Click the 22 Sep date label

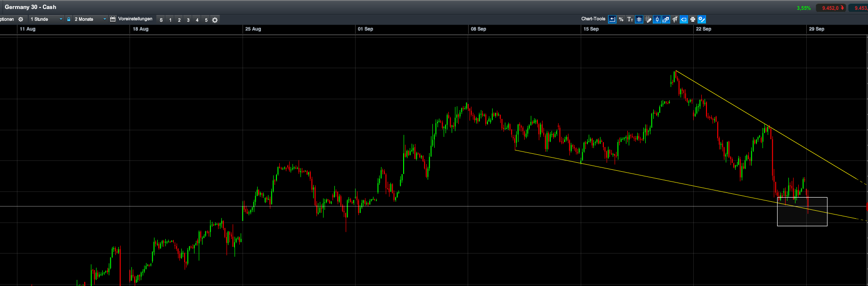704,29
